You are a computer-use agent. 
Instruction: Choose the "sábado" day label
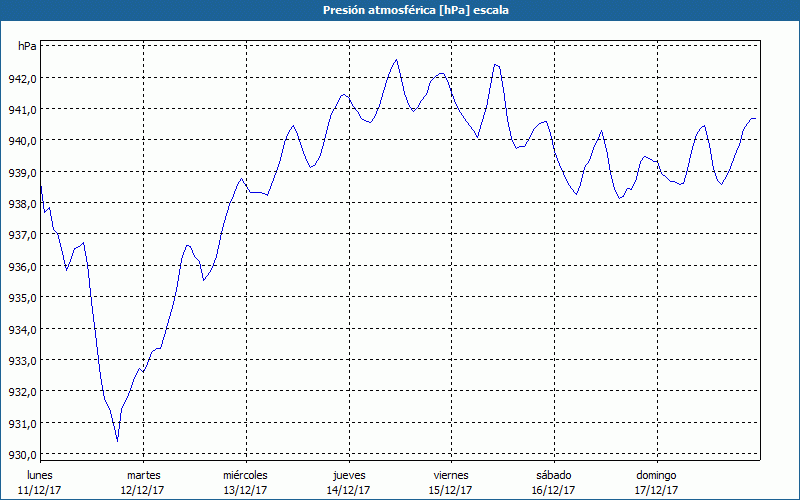(x=553, y=474)
